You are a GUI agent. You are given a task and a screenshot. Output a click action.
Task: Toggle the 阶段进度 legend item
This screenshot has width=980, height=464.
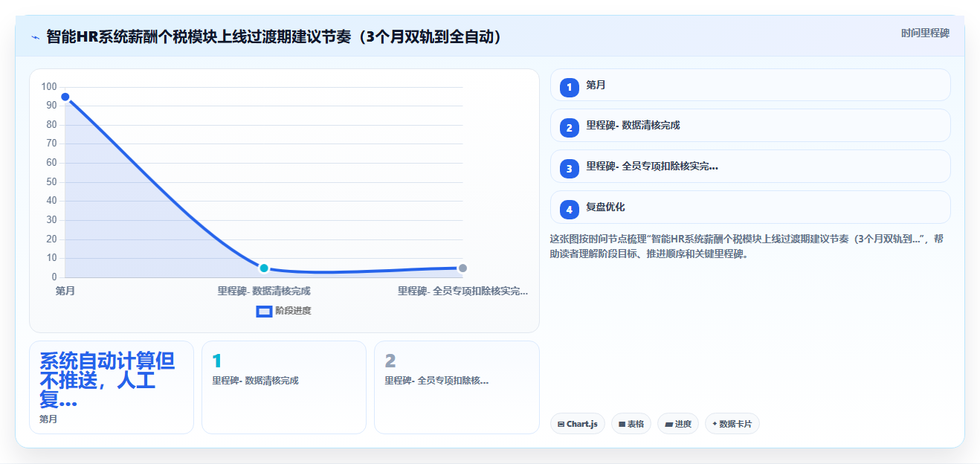click(x=283, y=311)
